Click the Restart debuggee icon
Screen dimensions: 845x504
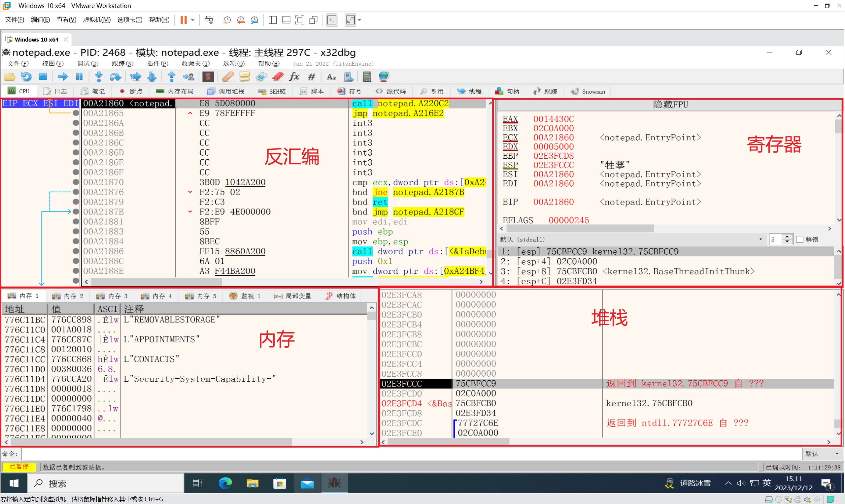[x=26, y=77]
